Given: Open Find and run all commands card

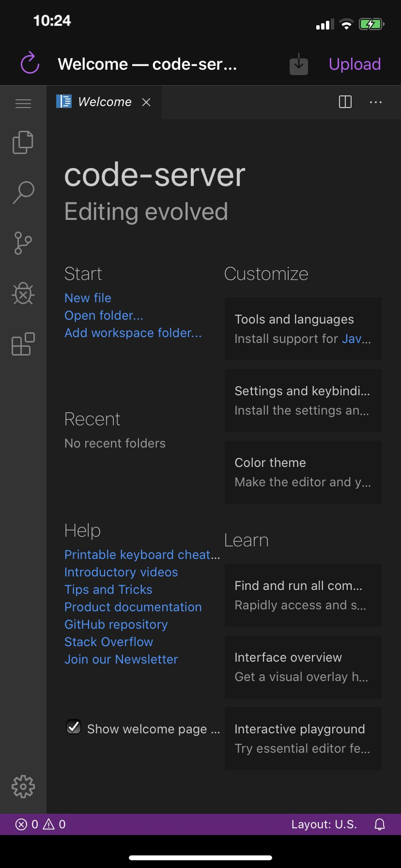Looking at the screenshot, I should [x=303, y=595].
